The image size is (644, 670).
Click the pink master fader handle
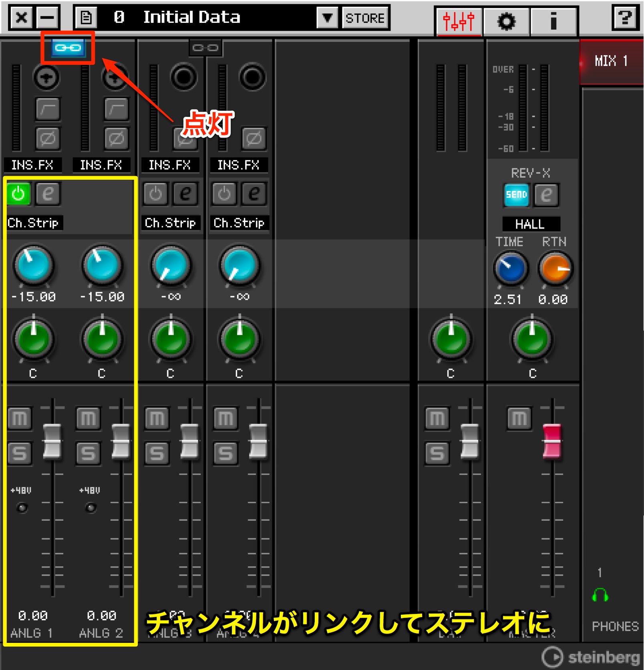[553, 441]
